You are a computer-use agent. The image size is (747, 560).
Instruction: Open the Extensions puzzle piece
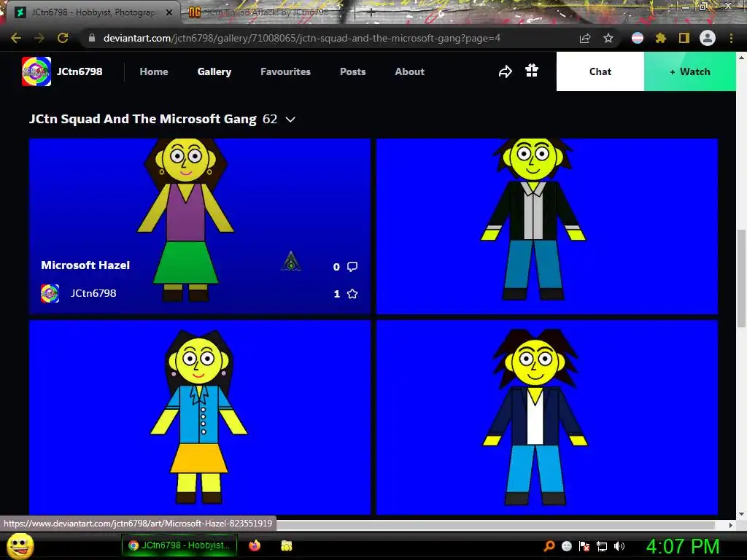[x=661, y=38]
